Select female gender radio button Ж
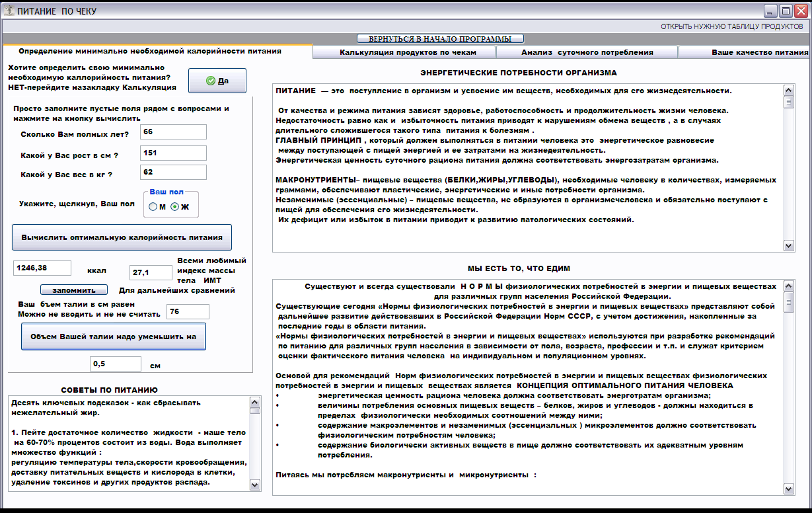This screenshot has height=513, width=812. click(174, 207)
